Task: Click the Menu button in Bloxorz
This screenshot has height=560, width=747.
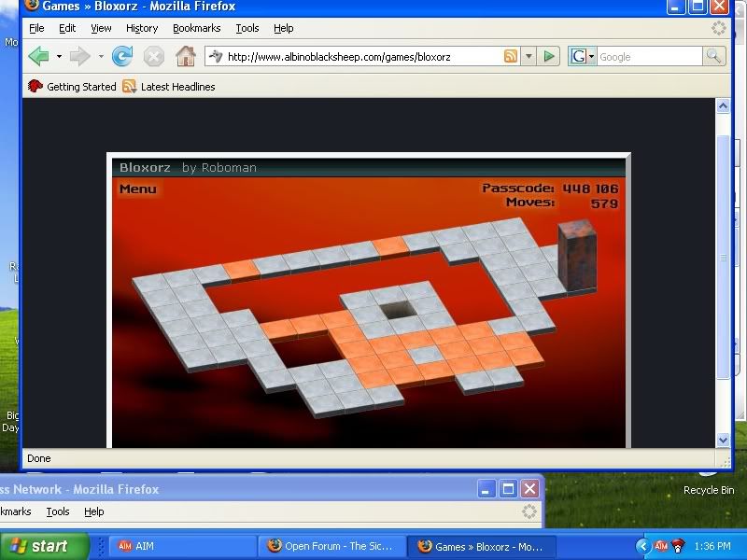Action: coord(138,189)
